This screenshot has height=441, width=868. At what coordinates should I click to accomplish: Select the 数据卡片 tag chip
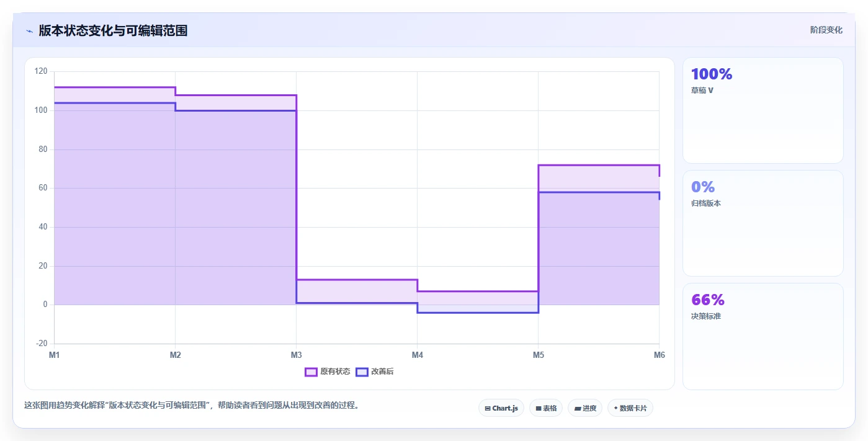click(x=630, y=408)
